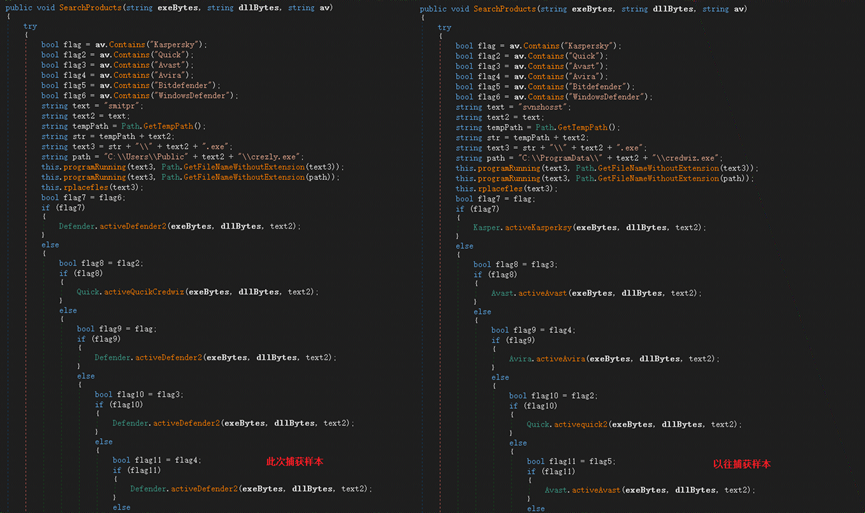Image resolution: width=865 pixels, height=513 pixels.
Task: Click 'bool flag10 = flag2' in right pane
Action: click(x=553, y=396)
